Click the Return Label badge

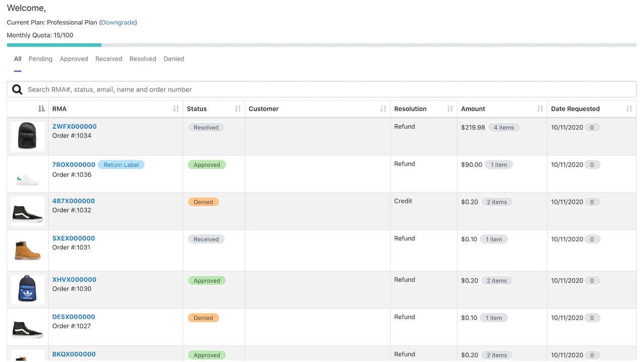tap(121, 164)
